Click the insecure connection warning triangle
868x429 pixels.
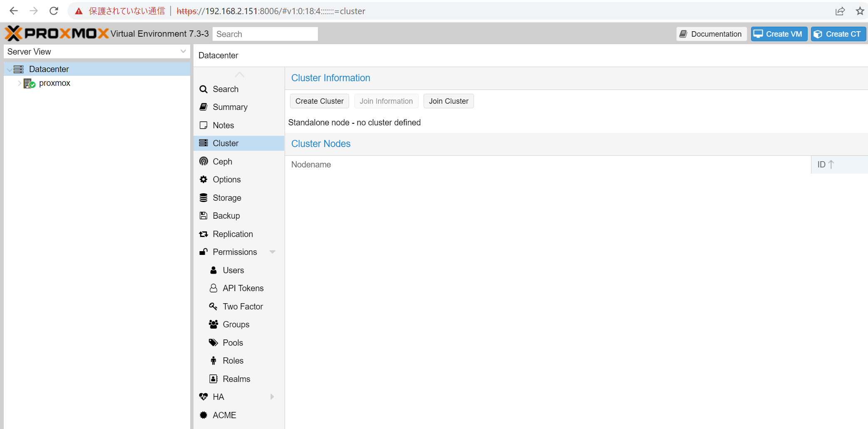click(79, 11)
